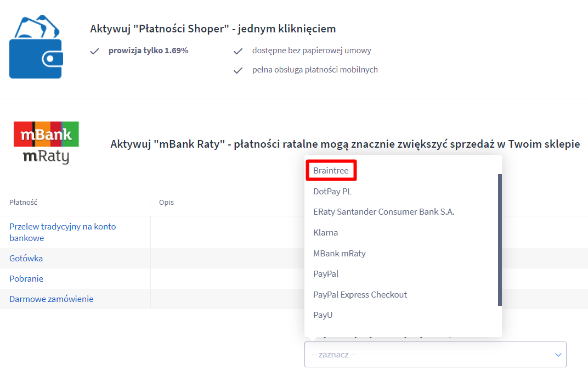Click 'Aktywuj "Płatności Shoper"' heading
This screenshot has width=588, height=375.
[x=213, y=29]
